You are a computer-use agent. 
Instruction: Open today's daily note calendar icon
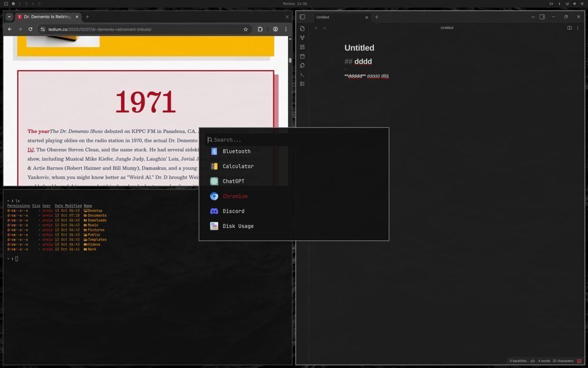click(302, 57)
